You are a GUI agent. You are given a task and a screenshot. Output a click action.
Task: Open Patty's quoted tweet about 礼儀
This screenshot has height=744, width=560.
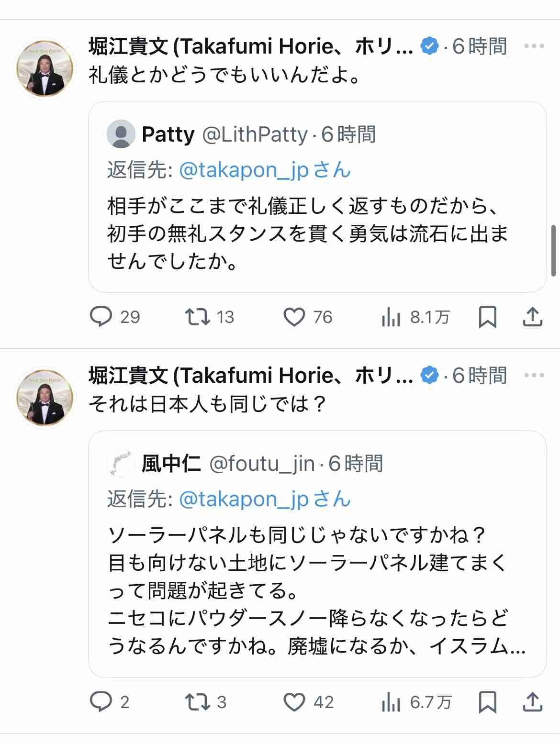tap(306, 233)
